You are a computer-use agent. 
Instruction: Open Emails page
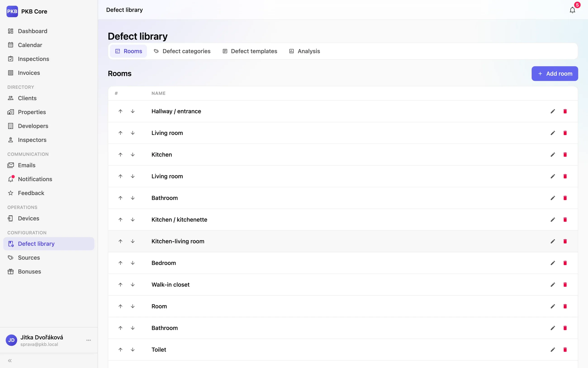(x=49, y=165)
